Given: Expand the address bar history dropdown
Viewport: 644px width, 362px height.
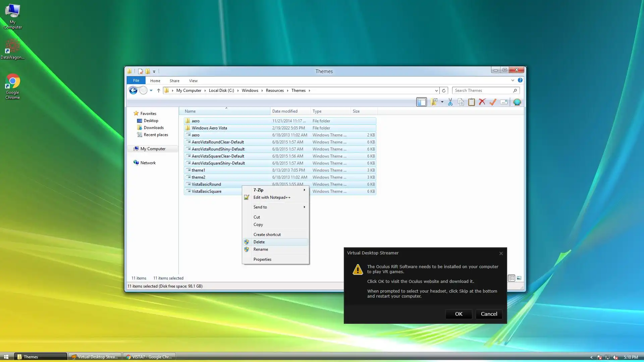Looking at the screenshot, I should point(436,90).
